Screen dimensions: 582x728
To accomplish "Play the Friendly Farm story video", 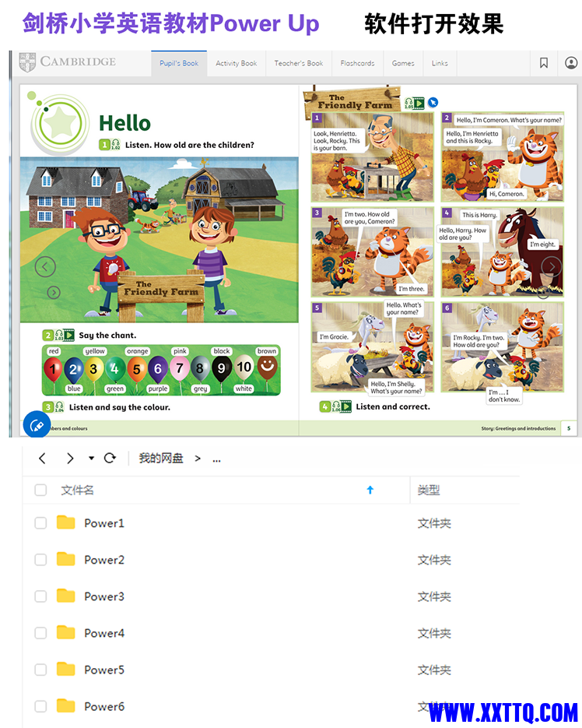I will point(419,103).
